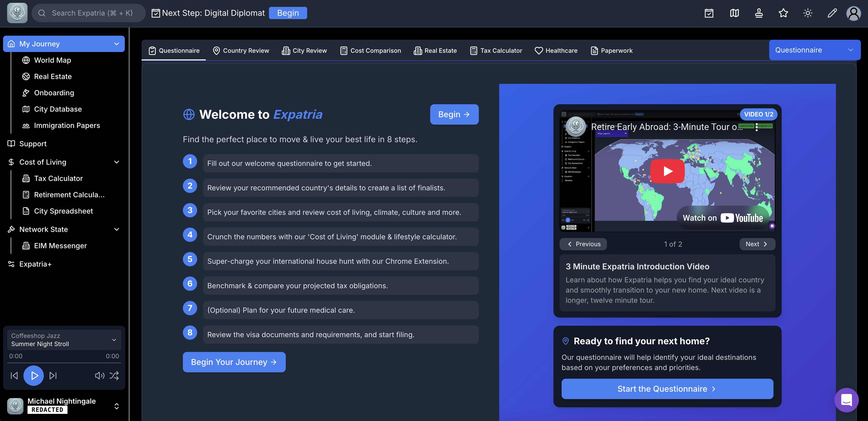Open the YouTube video options menu dots

tap(756, 127)
